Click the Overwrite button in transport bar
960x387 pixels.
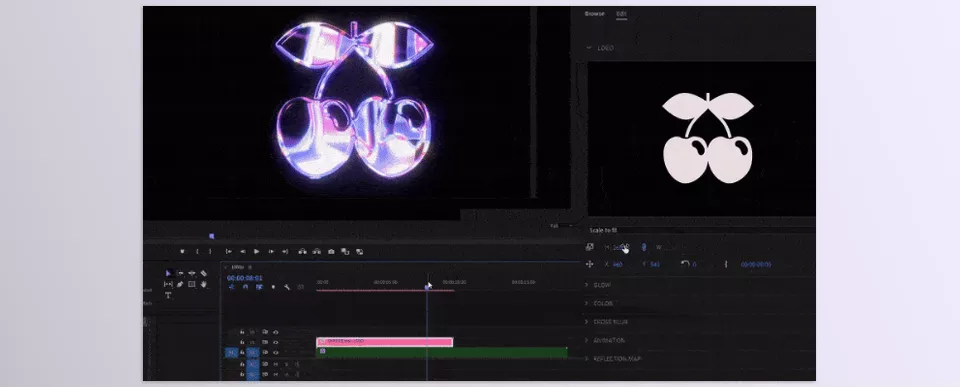point(359,252)
